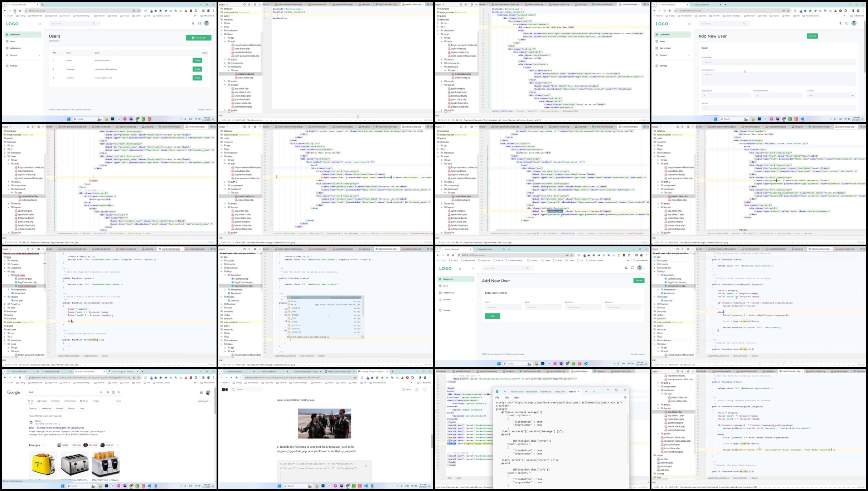Viewport: 868px width, 491px height.
Task: Open Notepad View menu
Action: pyautogui.click(x=517, y=397)
